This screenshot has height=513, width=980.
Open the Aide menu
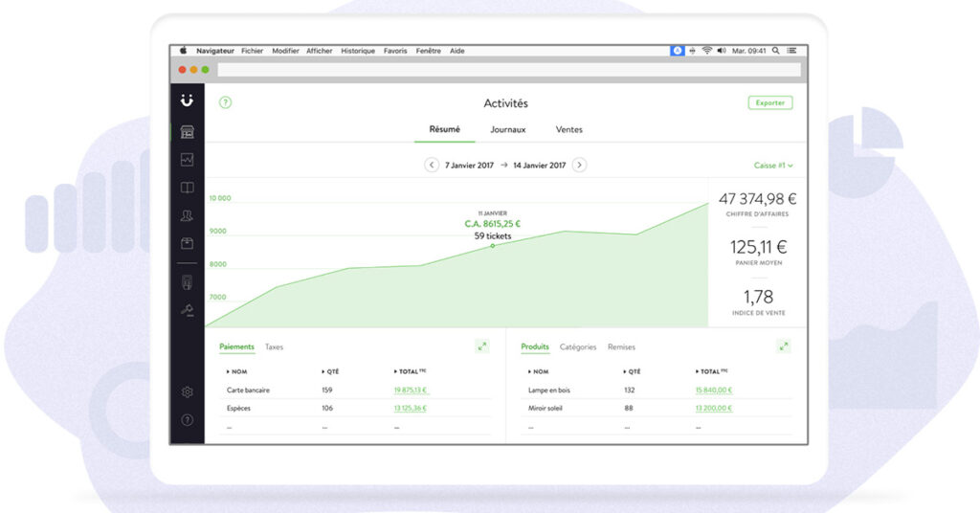(457, 51)
